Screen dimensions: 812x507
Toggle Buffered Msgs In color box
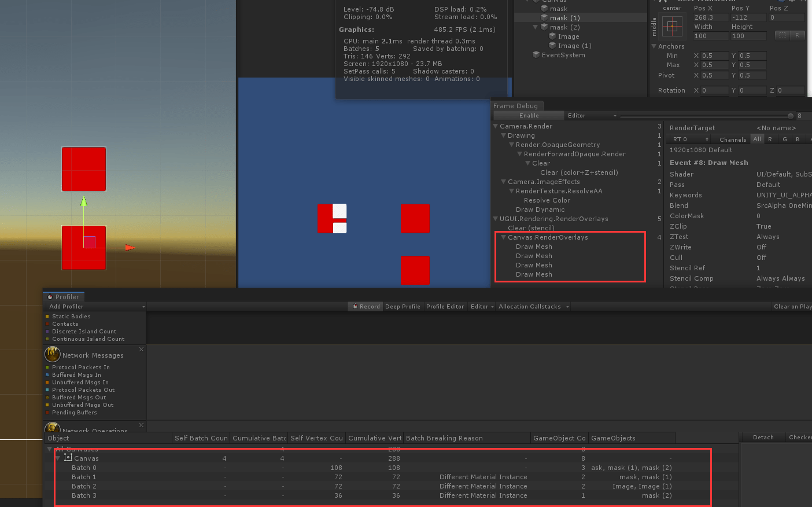(x=47, y=375)
